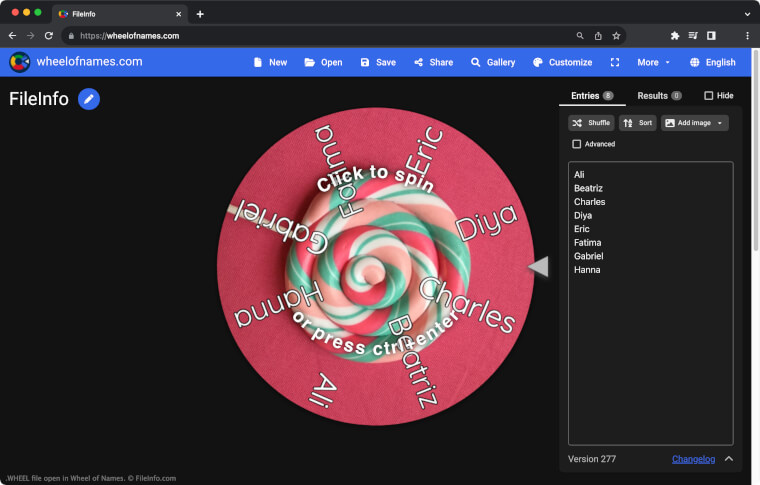Save the current wheel
The width and height of the screenshot is (760, 485).
378,62
